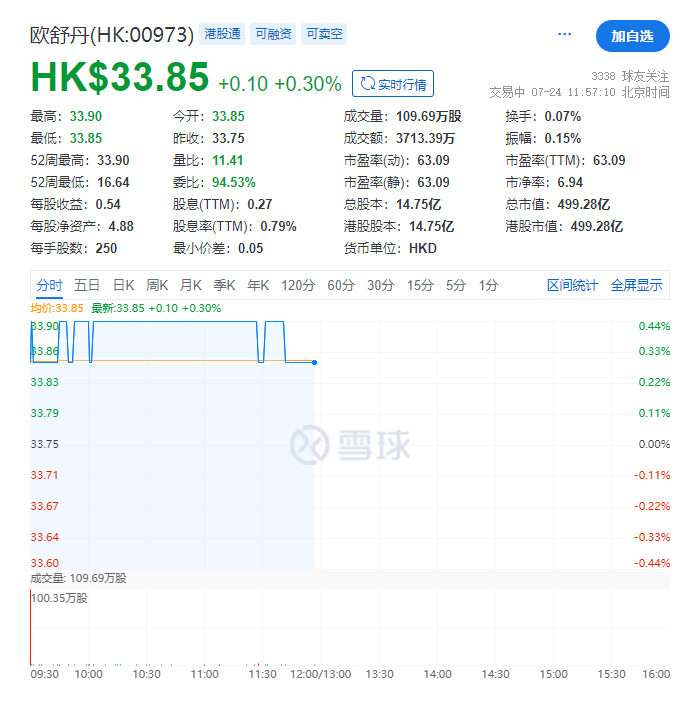696x706 pixels.
Task: Switch to the 五日 tab
Action: (86, 285)
